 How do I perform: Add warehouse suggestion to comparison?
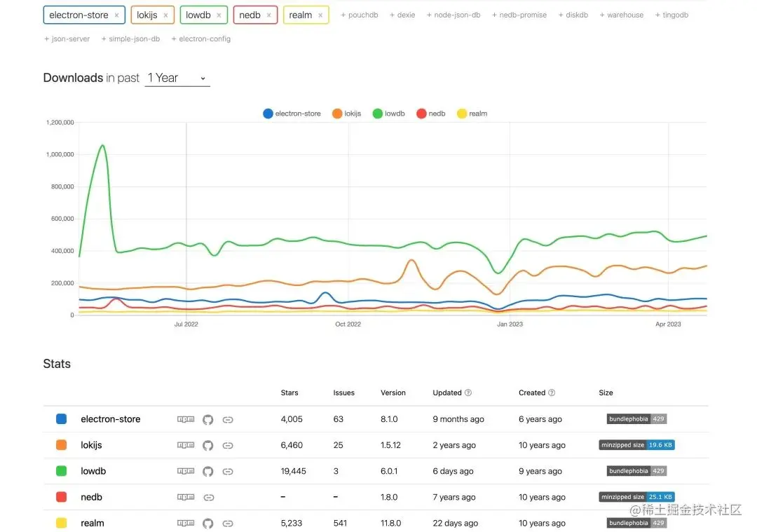[x=621, y=15]
